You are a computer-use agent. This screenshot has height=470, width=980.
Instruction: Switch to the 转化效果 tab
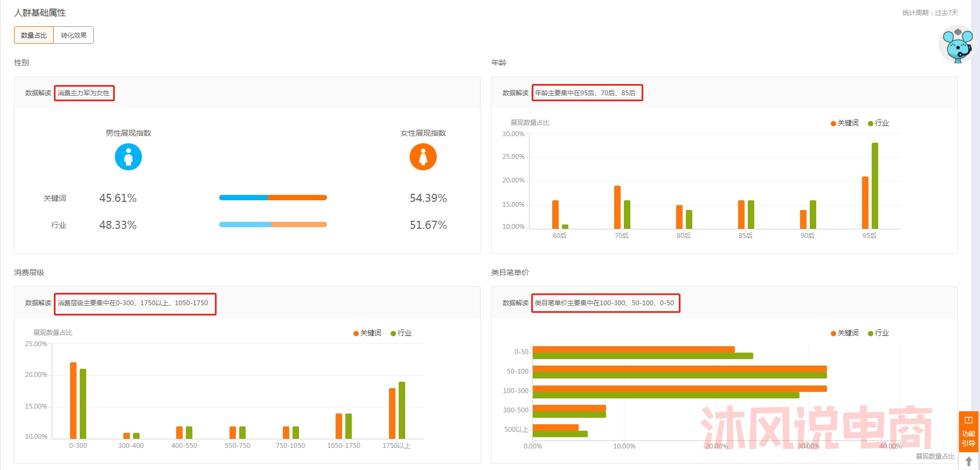74,35
